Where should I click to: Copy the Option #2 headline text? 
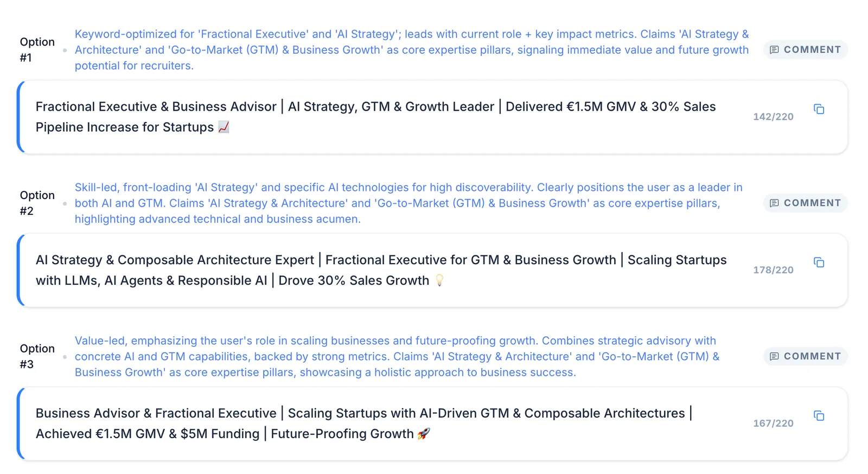pyautogui.click(x=819, y=262)
